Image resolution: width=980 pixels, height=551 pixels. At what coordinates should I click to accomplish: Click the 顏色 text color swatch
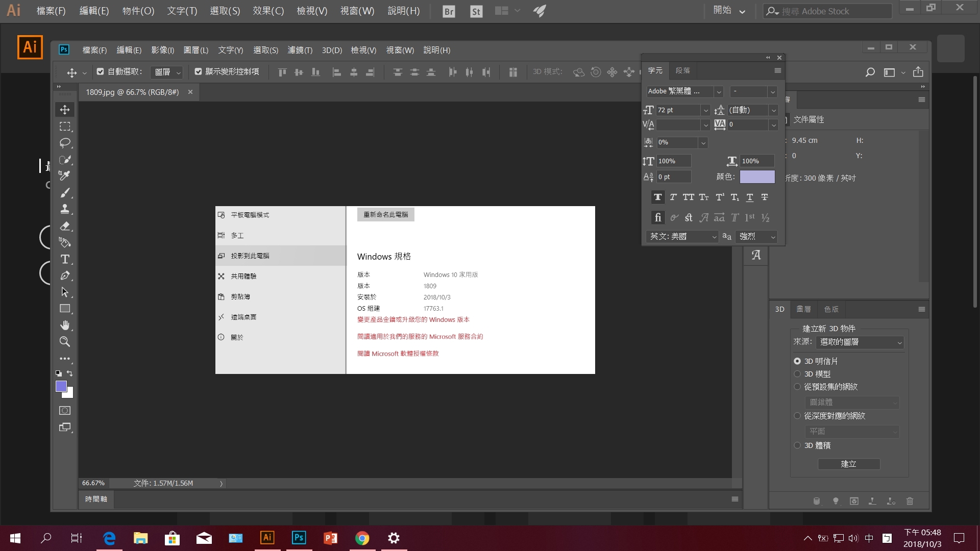[x=757, y=177]
